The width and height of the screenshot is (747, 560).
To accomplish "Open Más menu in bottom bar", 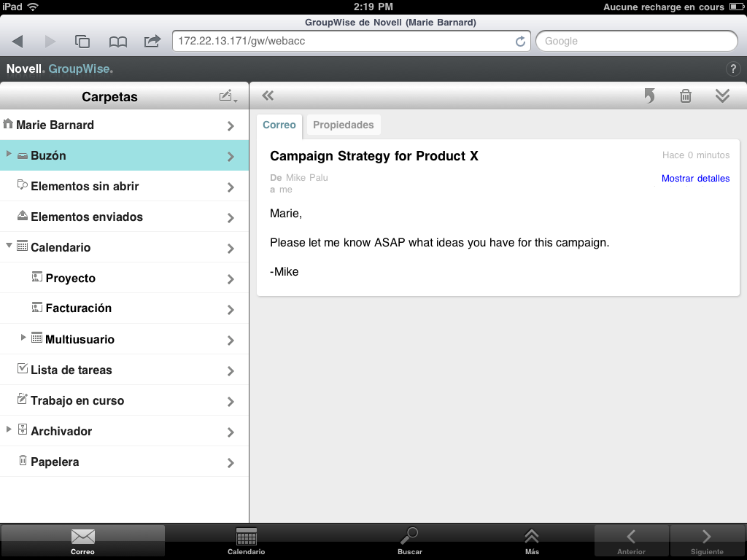I will [532, 541].
